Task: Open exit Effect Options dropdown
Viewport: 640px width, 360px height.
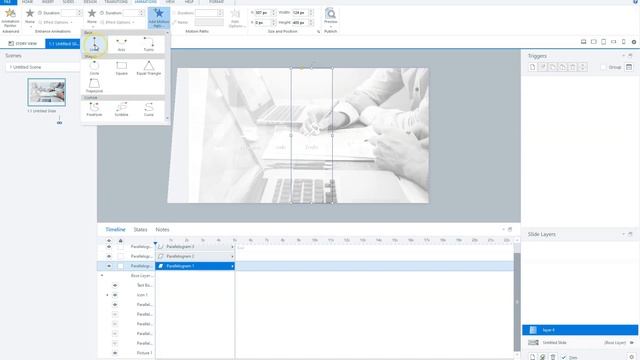Action: [118, 22]
